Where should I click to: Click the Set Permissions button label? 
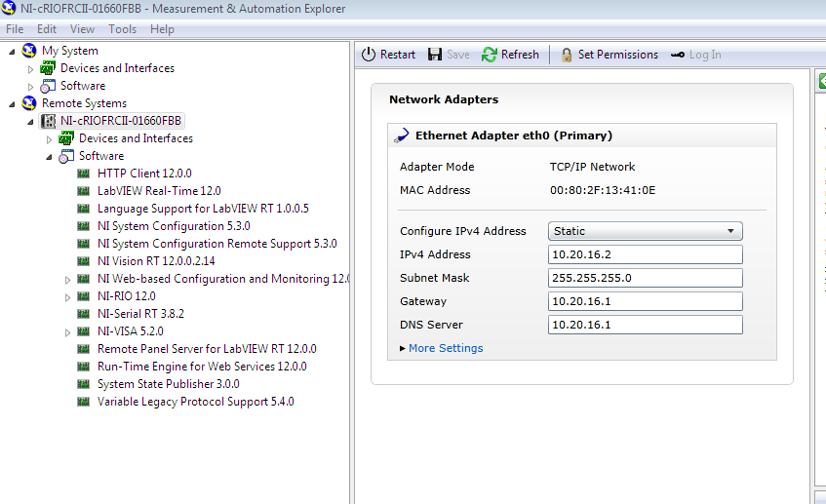click(x=618, y=55)
